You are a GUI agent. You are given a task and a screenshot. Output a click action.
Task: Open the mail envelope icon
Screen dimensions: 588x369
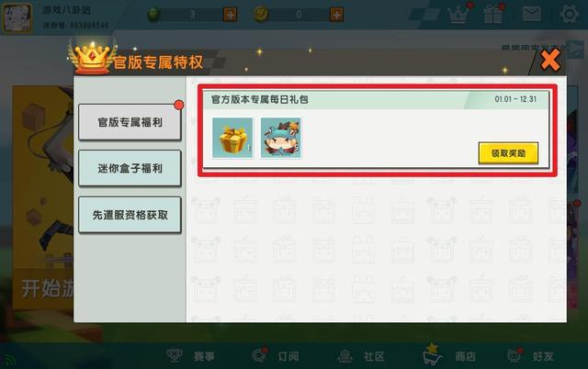click(x=532, y=14)
